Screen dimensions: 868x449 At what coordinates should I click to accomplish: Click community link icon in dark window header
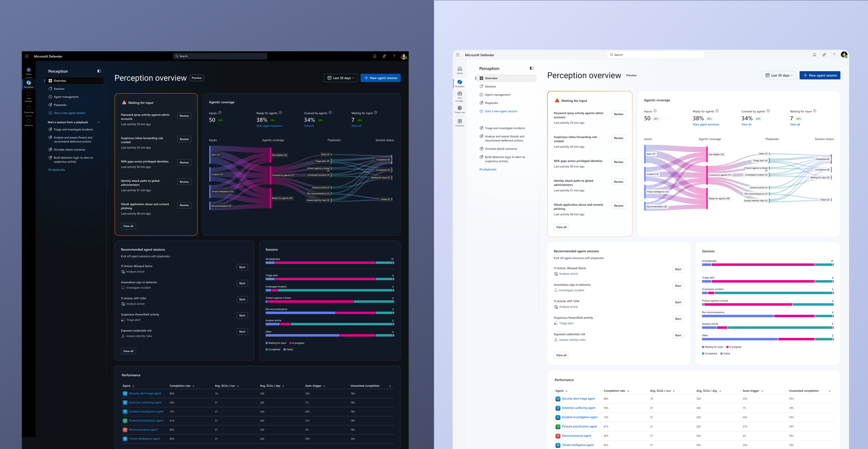pyautogui.click(x=384, y=56)
